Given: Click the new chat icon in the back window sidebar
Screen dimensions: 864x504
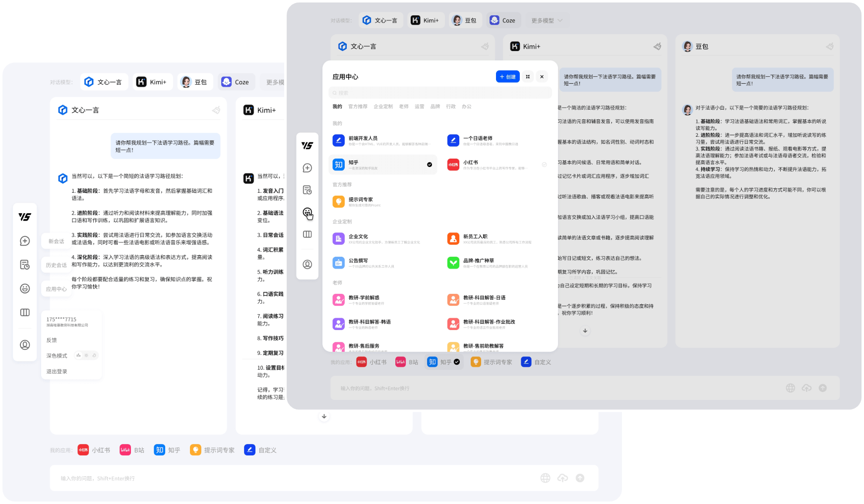Looking at the screenshot, I should [x=25, y=241].
